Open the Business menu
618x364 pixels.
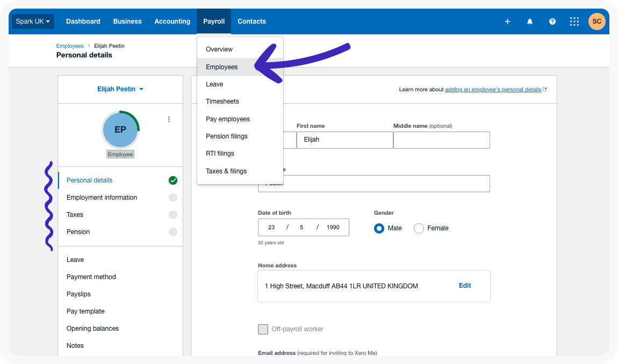127,21
